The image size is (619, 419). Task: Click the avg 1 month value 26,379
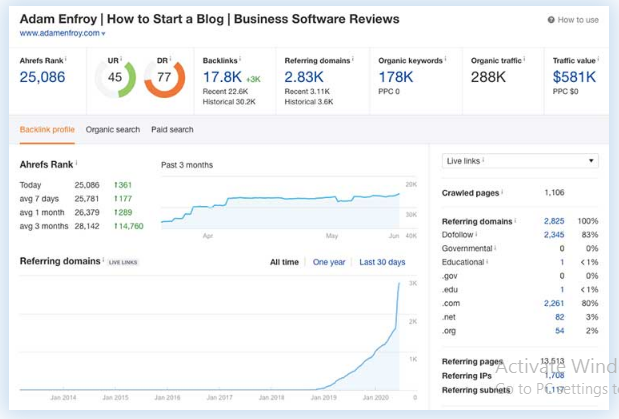pos(87,212)
